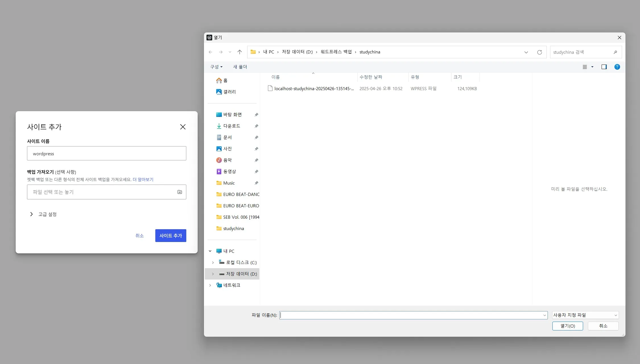
Task: Click the magnifier search icon
Action: 615,52
